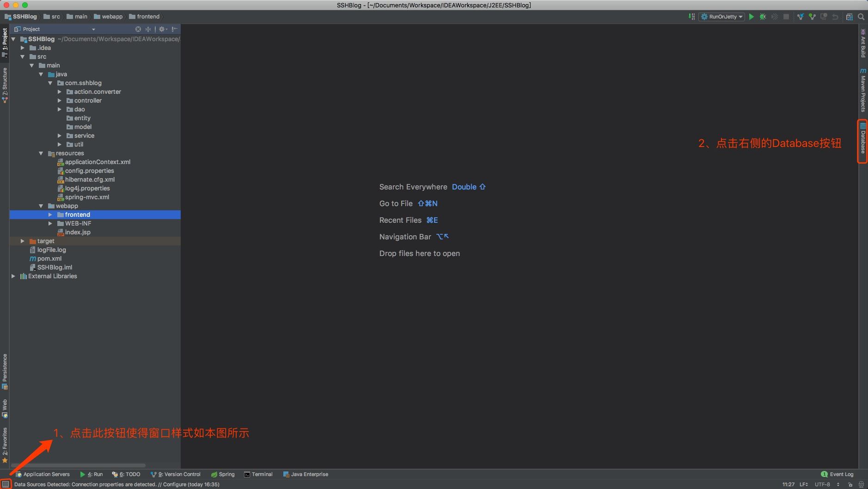Start debugging with the green bug icon

click(x=763, y=17)
